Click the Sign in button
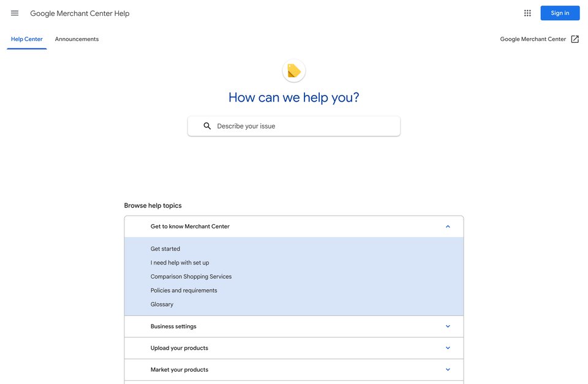 tap(560, 13)
